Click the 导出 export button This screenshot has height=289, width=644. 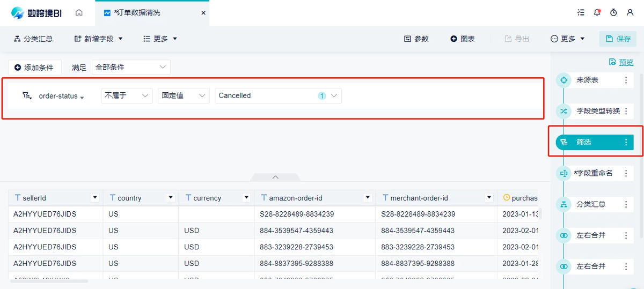tap(517, 39)
